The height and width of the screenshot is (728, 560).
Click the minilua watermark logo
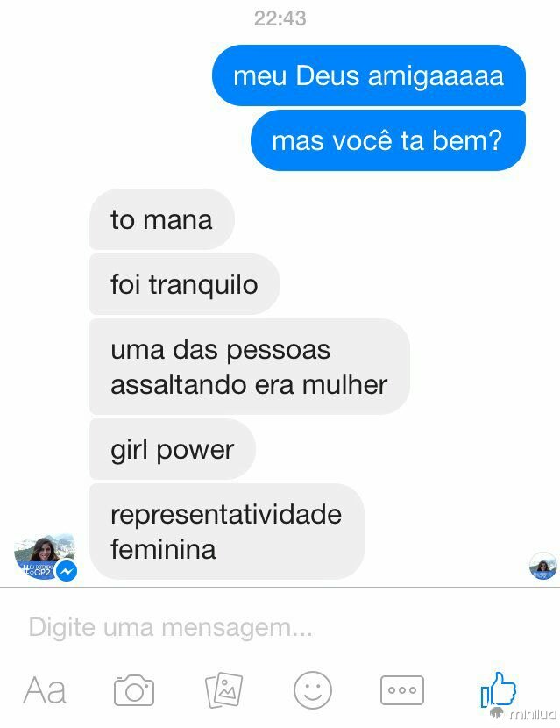523,714
